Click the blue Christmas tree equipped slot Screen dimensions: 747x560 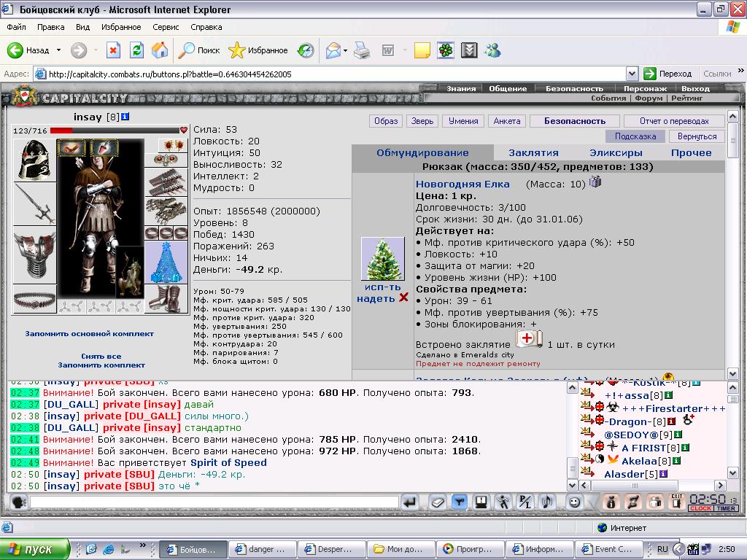coord(166,262)
